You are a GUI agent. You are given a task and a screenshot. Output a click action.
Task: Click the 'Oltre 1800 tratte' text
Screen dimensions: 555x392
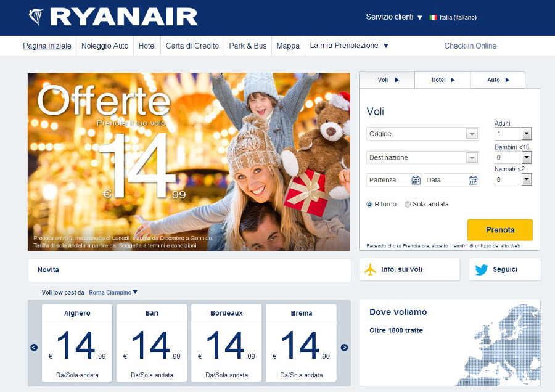pos(396,330)
